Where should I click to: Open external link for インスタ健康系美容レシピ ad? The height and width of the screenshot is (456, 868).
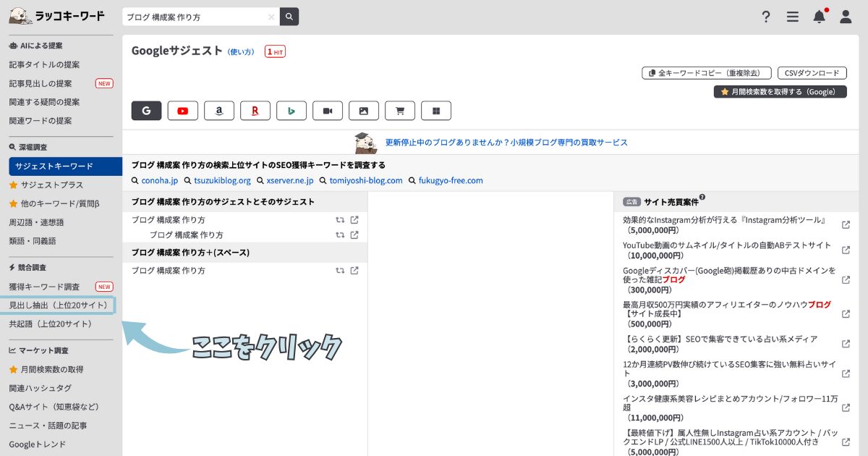(846, 408)
